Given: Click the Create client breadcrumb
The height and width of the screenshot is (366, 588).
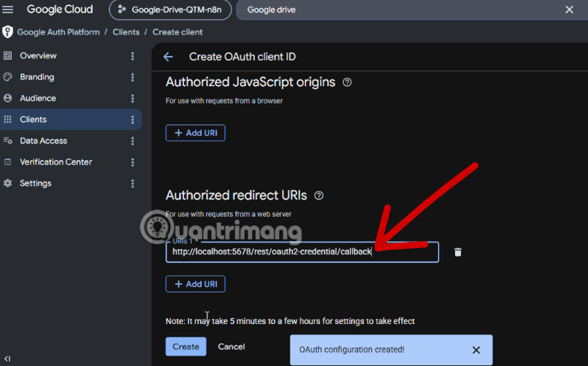Looking at the screenshot, I should click(177, 32).
